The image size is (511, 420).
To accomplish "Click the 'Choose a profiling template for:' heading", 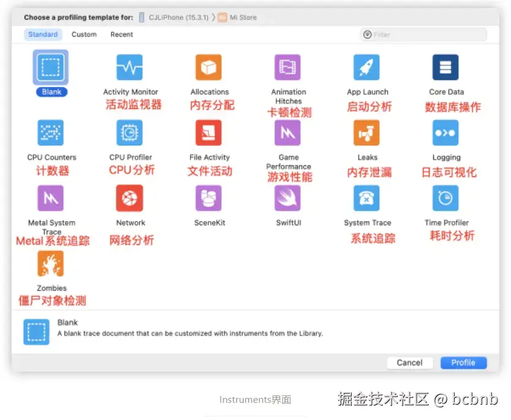I will coord(78,17).
